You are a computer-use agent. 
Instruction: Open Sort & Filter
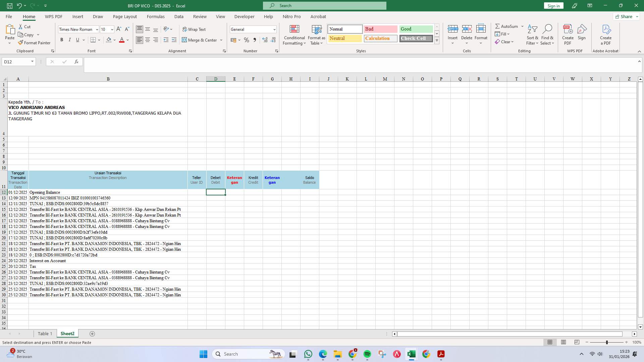click(533, 35)
